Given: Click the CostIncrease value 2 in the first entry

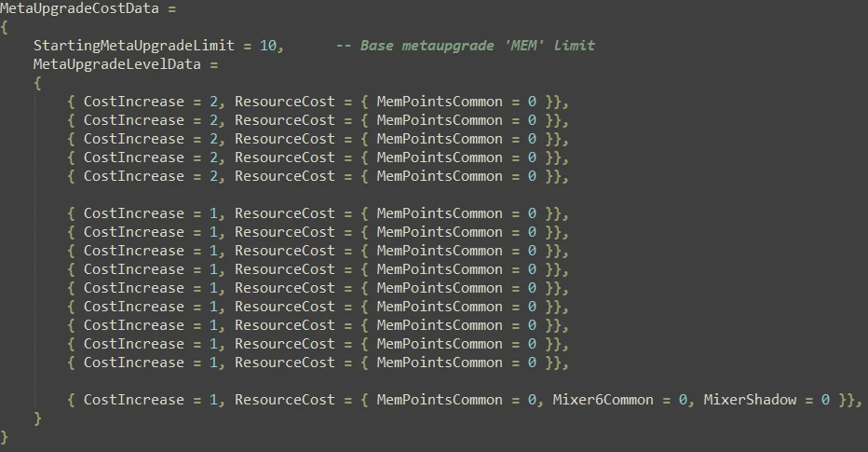Looking at the screenshot, I should [213, 102].
